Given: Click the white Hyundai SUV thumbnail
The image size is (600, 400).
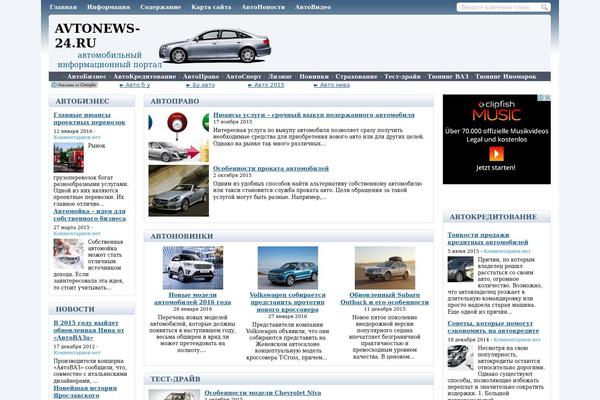Looking at the screenshot, I should (x=192, y=268).
